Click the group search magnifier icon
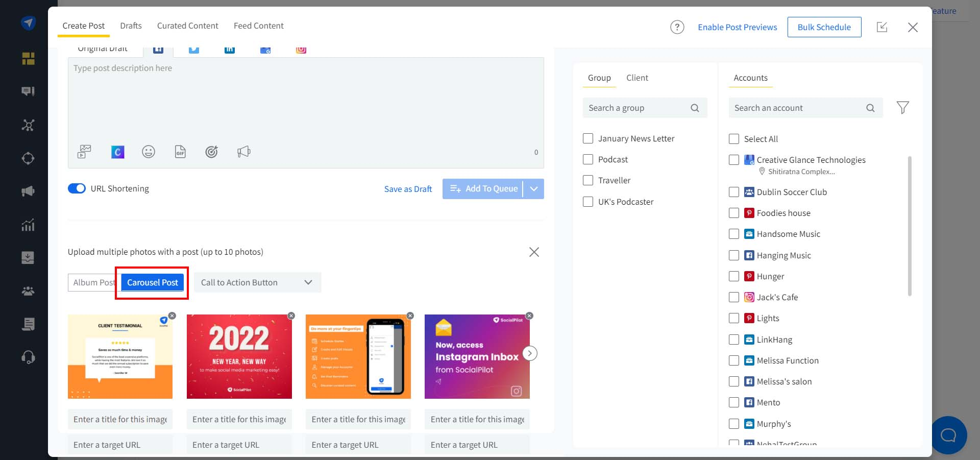 pos(695,108)
